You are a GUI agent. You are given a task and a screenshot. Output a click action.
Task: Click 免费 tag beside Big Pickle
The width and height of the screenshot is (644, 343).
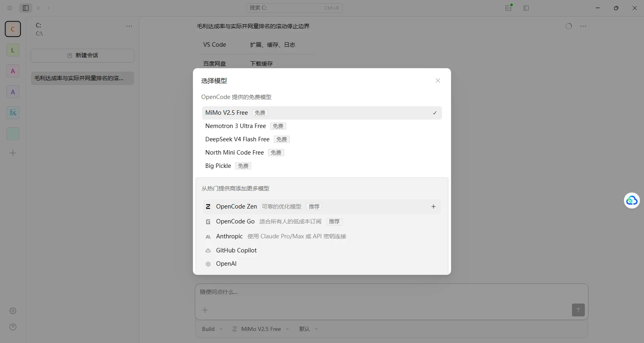tap(243, 166)
